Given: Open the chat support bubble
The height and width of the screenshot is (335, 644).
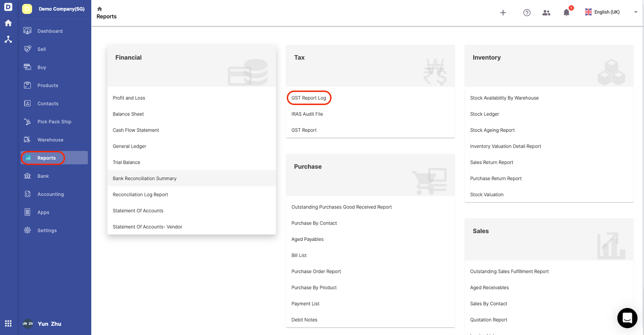Looking at the screenshot, I should (627, 318).
